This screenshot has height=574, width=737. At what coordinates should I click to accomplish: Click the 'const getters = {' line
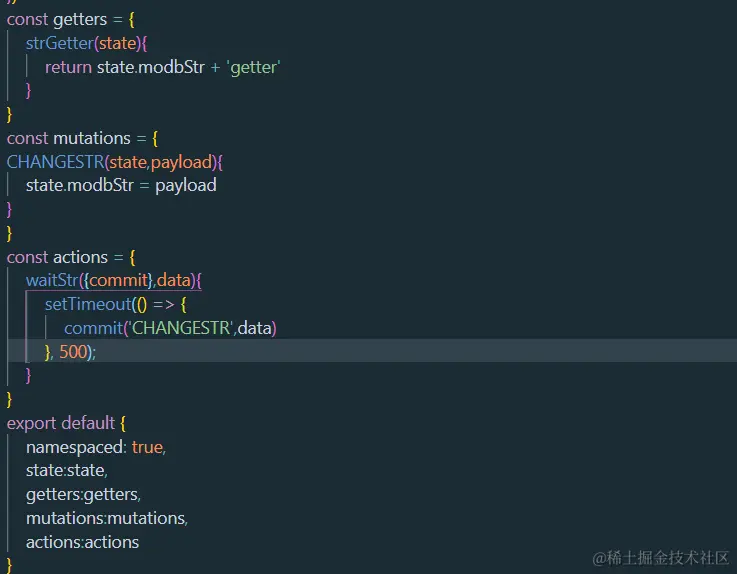point(71,20)
